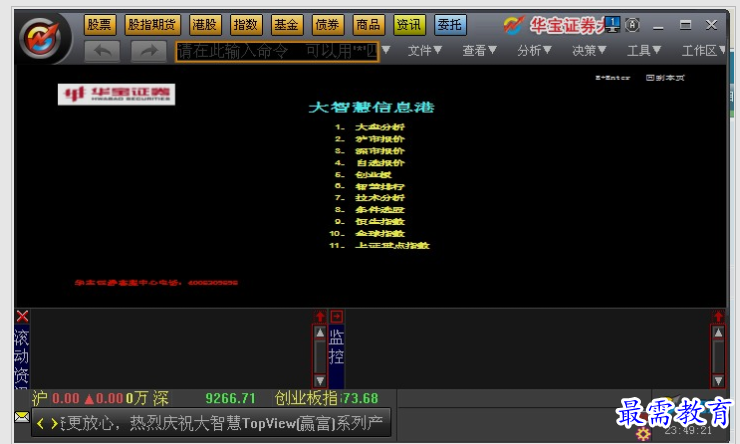The width and height of the screenshot is (740, 444).
Task: Select menu entry 2 沪市报价
Action: coord(370,139)
